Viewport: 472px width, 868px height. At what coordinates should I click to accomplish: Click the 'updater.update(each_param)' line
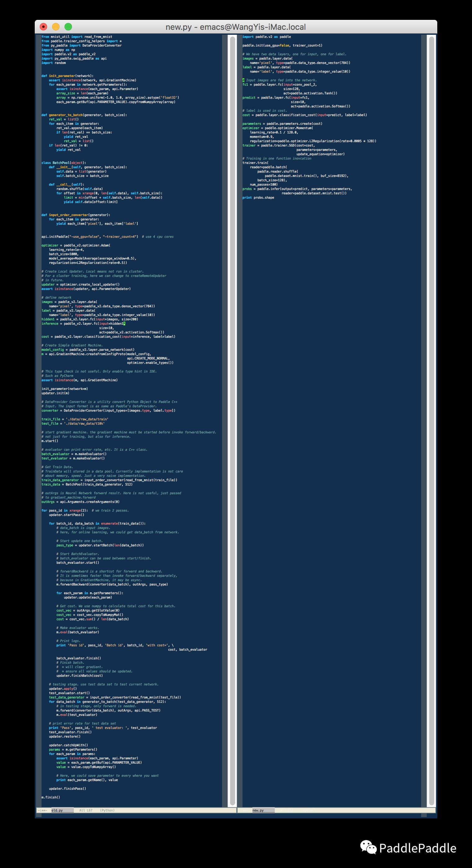coord(88,597)
